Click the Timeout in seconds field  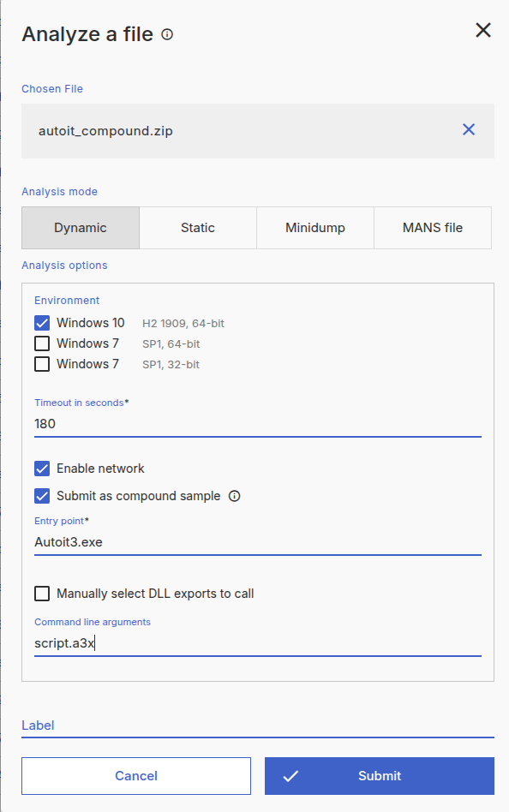[258, 424]
